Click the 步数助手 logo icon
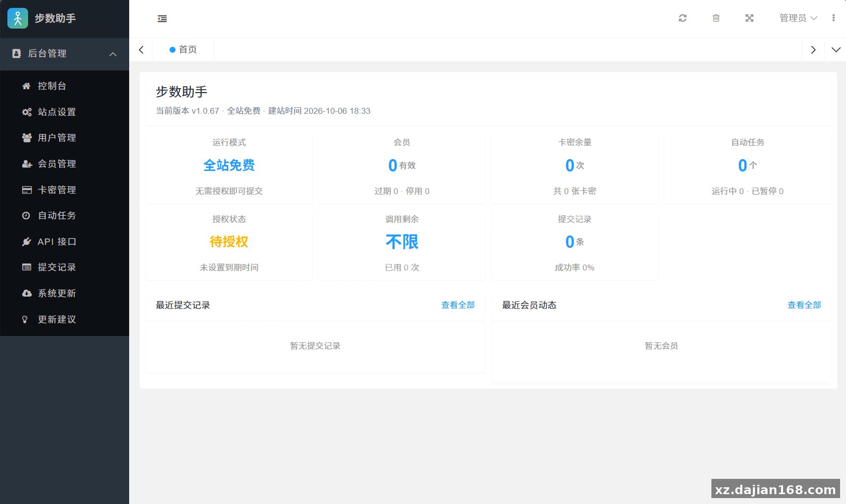 [18, 18]
